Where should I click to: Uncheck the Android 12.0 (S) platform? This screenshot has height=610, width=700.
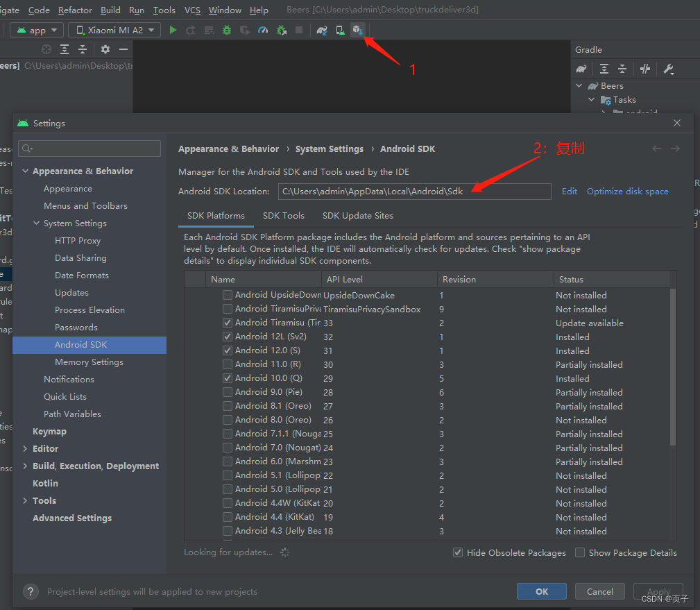click(x=227, y=350)
